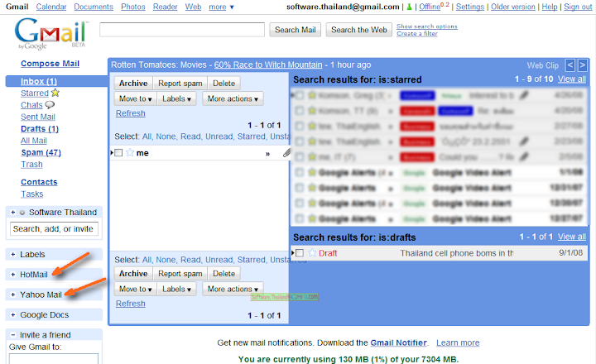Click Sign out

578,7
